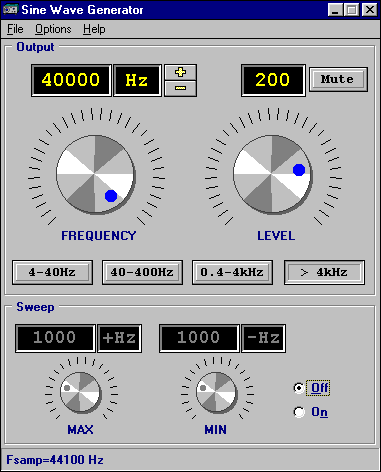Click the app icon in title bar

[10, 10]
